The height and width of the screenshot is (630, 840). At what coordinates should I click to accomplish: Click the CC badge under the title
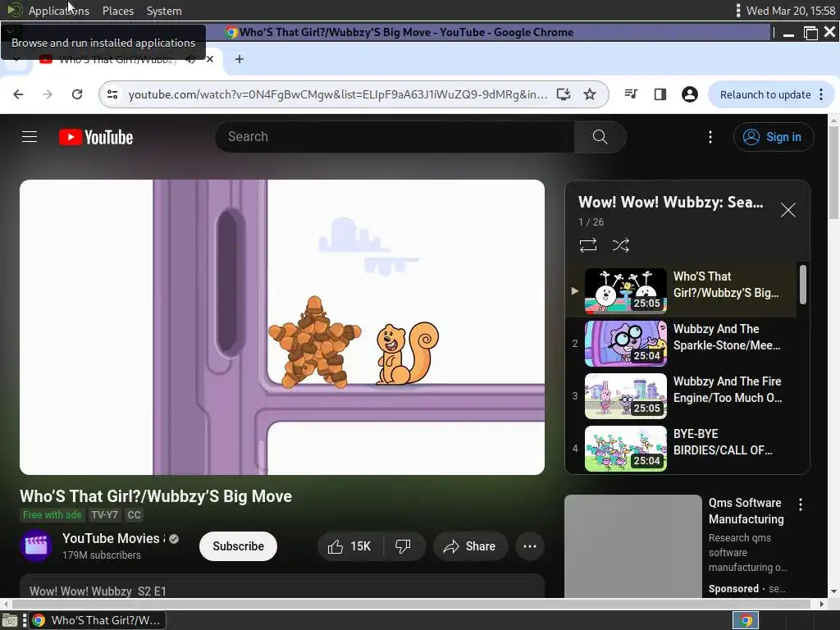tap(134, 515)
